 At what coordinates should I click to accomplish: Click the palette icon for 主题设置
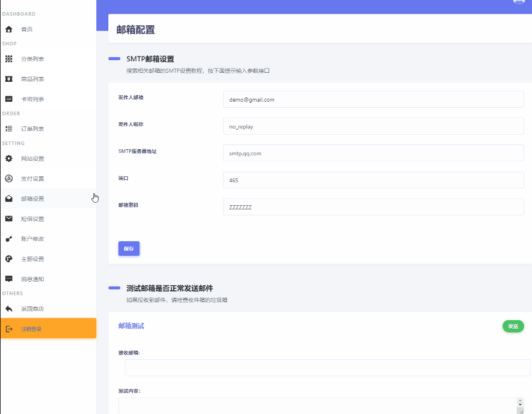9,259
